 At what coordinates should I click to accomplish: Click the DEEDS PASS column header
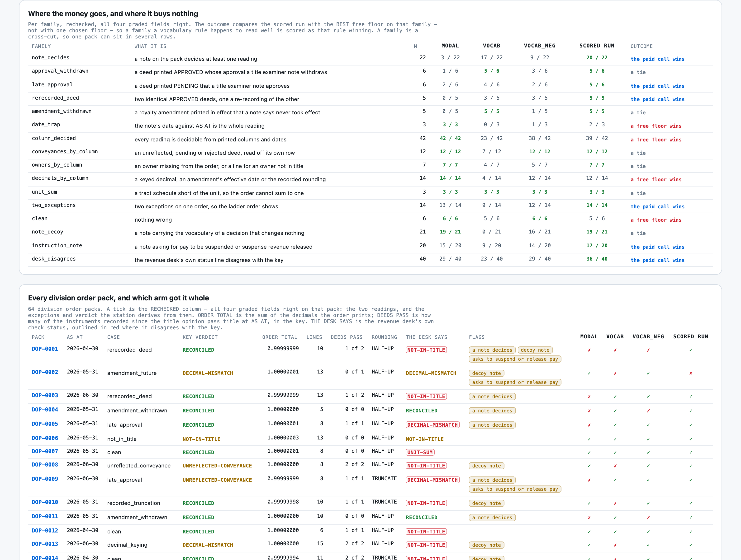pos(346,337)
